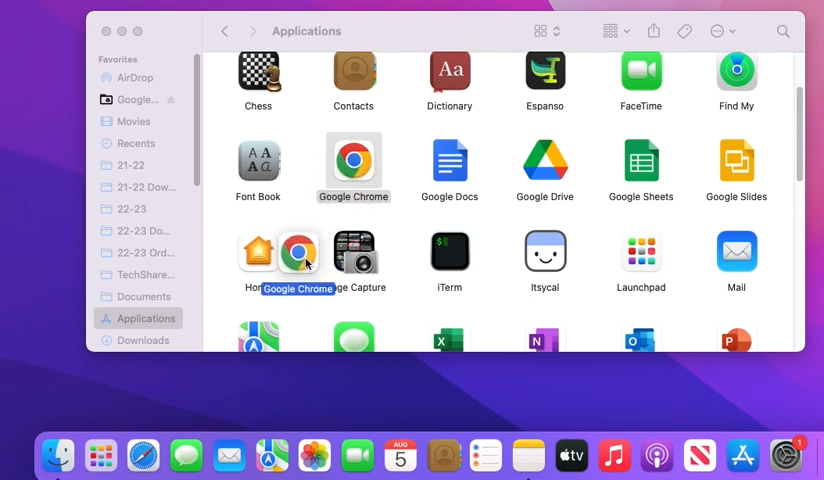This screenshot has height=480, width=824.
Task: Click the Edit Tags toolbar button
Action: [x=684, y=32]
